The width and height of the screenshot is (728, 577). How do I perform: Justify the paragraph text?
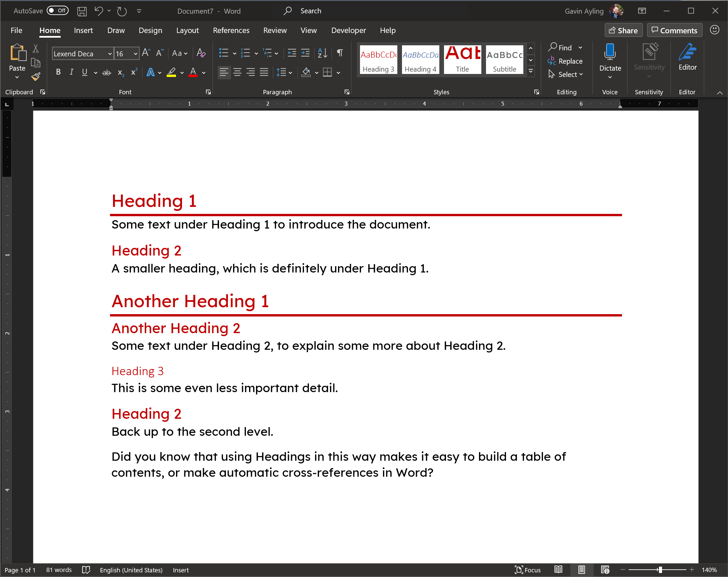point(264,72)
